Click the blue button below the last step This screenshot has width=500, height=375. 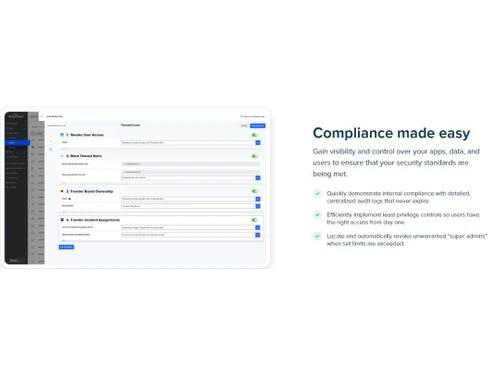point(66,247)
